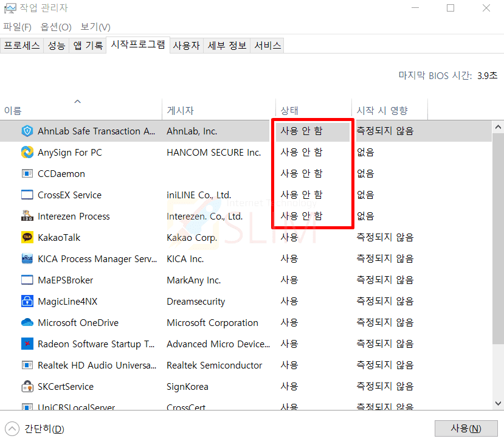This screenshot has width=504, height=447.
Task: Click publisher Dreamsecurity
Action: click(x=196, y=302)
